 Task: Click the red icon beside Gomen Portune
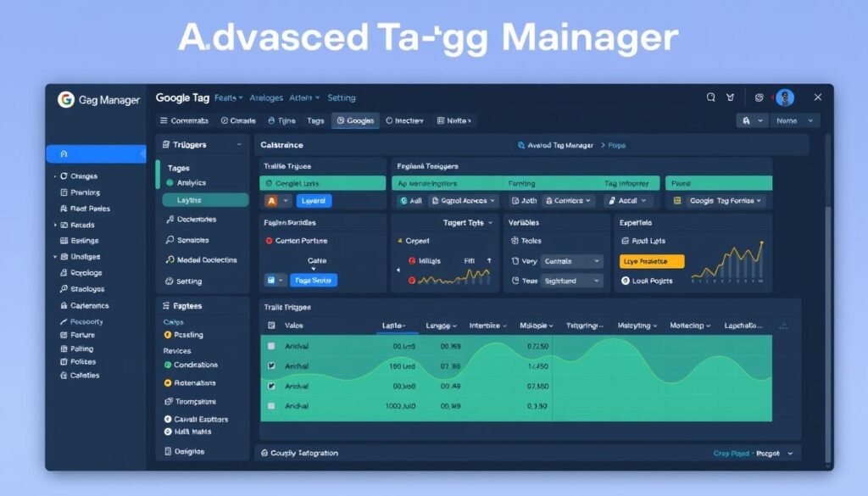click(x=269, y=241)
